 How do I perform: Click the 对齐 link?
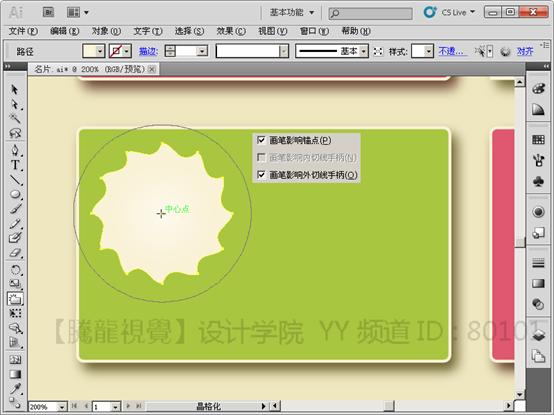pos(524,52)
